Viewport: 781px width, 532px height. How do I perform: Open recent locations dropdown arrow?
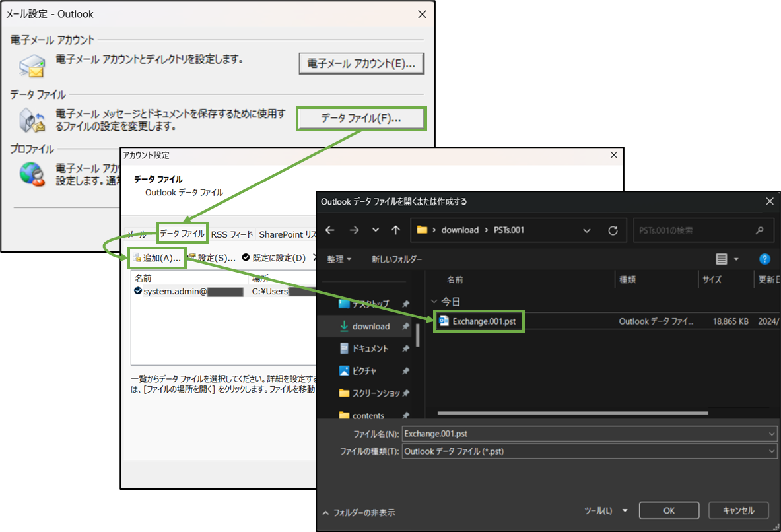[376, 230]
